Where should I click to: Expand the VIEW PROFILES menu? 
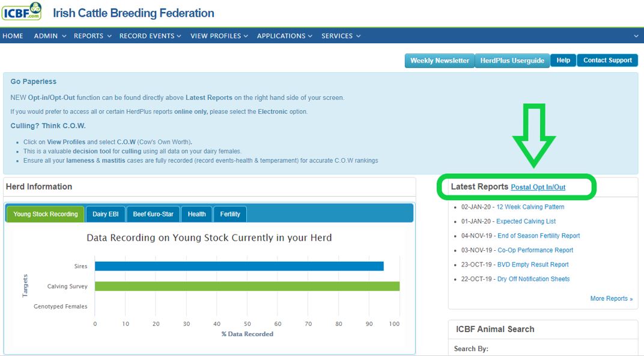tap(219, 36)
